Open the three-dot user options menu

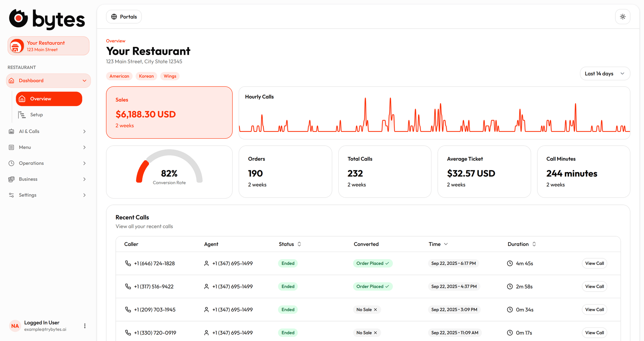click(85, 326)
